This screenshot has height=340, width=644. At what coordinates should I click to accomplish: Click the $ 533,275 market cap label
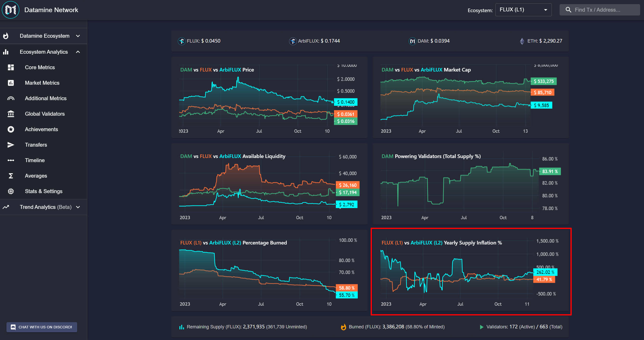pyautogui.click(x=544, y=81)
